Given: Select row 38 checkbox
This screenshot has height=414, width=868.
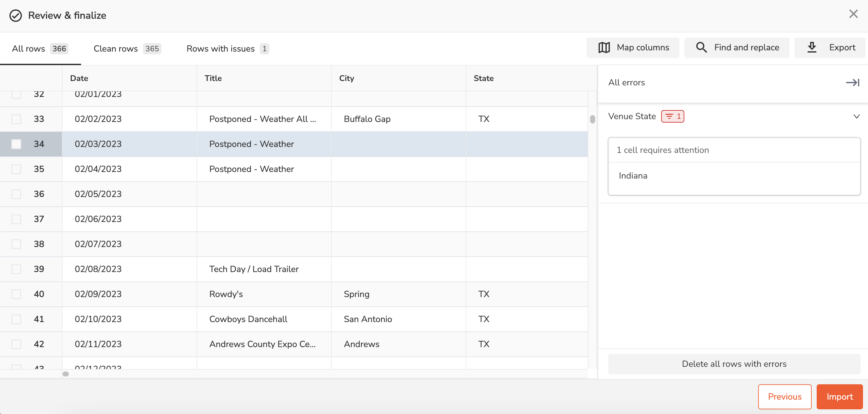Looking at the screenshot, I should (16, 244).
